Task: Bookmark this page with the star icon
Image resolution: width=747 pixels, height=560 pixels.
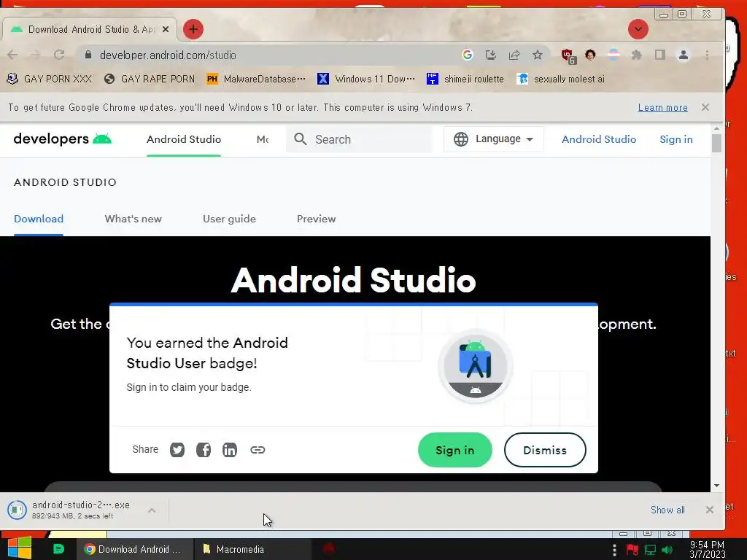Action: 538,55
